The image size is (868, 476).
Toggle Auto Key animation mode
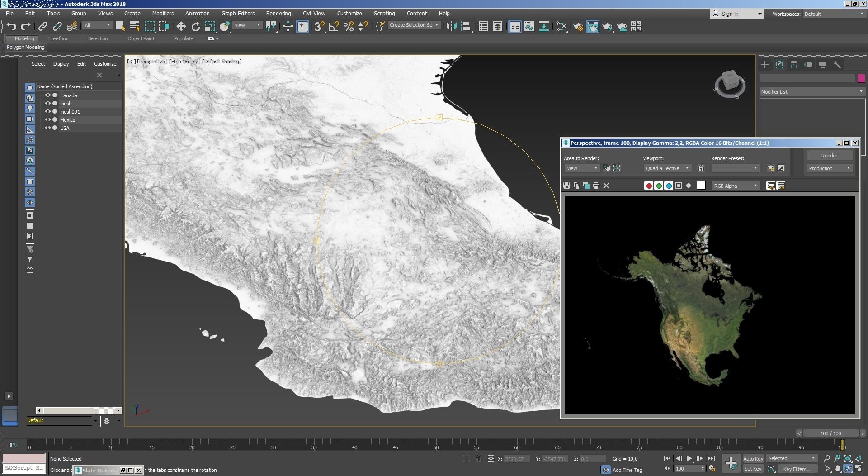click(753, 459)
